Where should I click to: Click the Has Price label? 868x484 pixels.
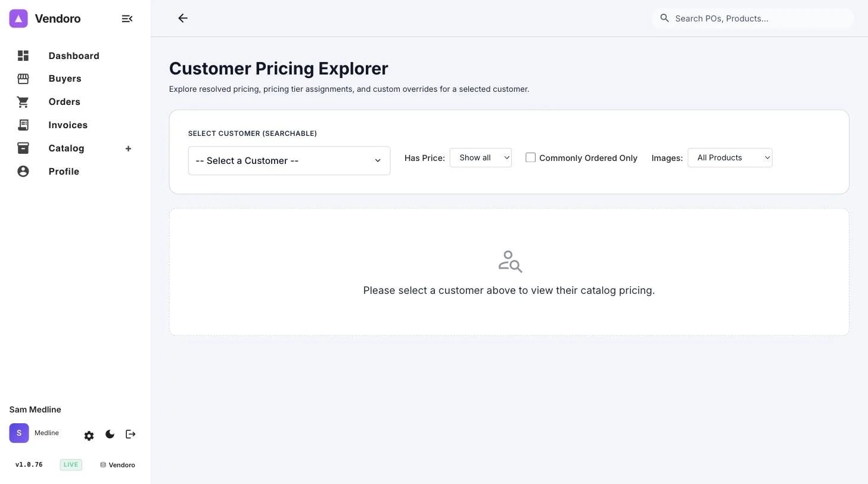coord(425,158)
